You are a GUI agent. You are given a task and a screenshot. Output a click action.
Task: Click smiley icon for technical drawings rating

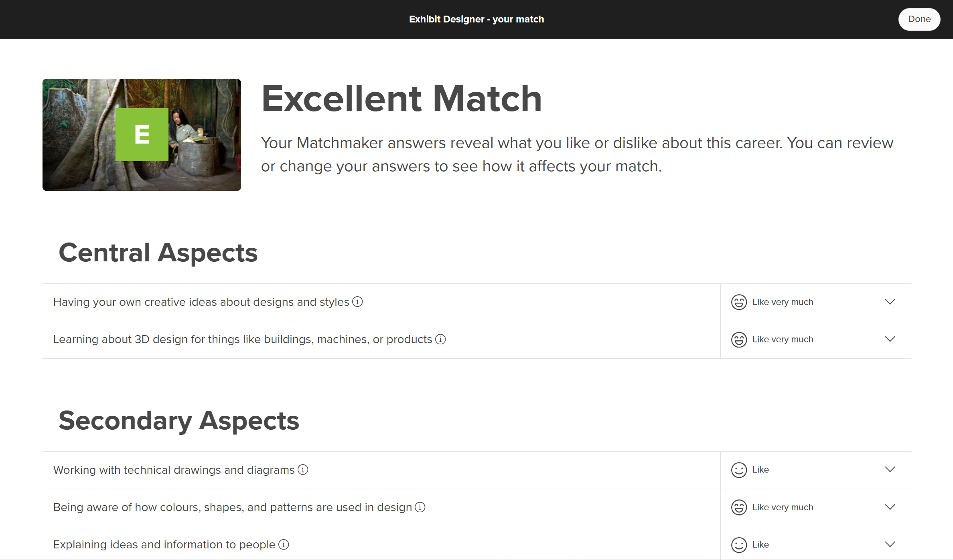pyautogui.click(x=739, y=470)
